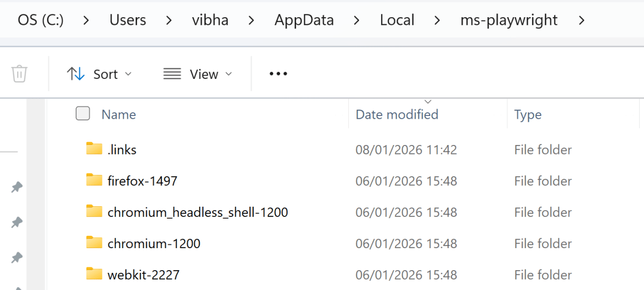Expand the chevron after AppData breadcrumb
Image resolution: width=644 pixels, height=290 pixels.
[357, 20]
